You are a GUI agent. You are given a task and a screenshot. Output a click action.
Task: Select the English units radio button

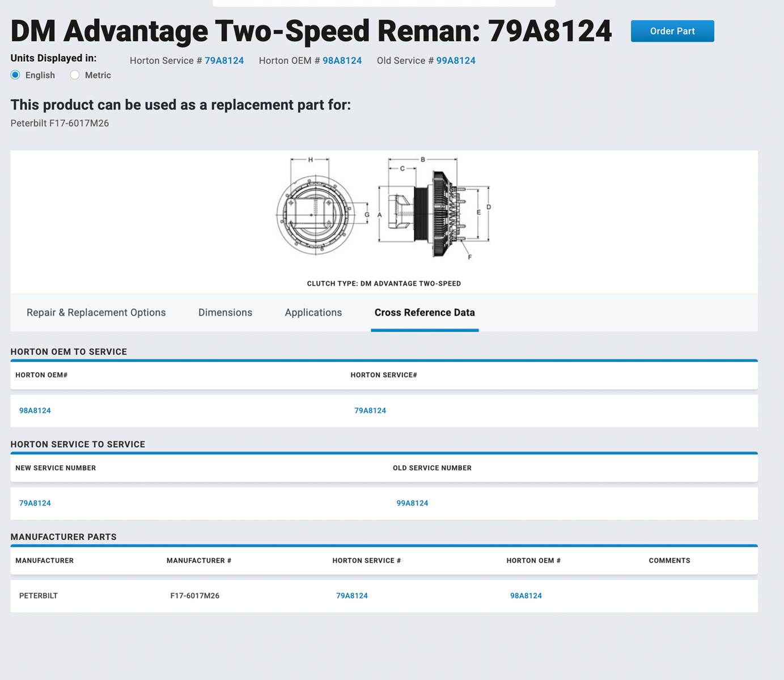pos(15,75)
